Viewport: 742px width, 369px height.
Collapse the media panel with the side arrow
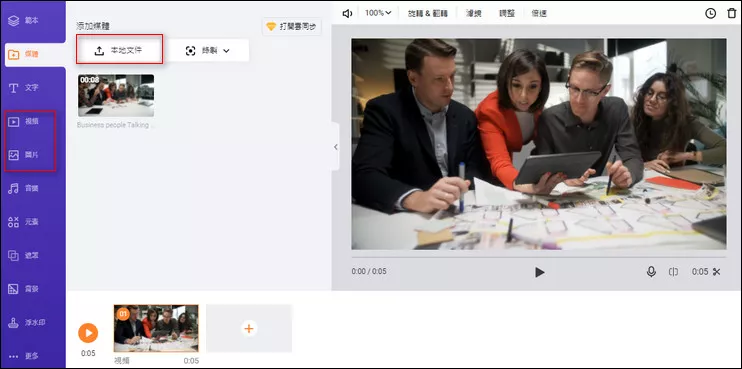(336, 147)
